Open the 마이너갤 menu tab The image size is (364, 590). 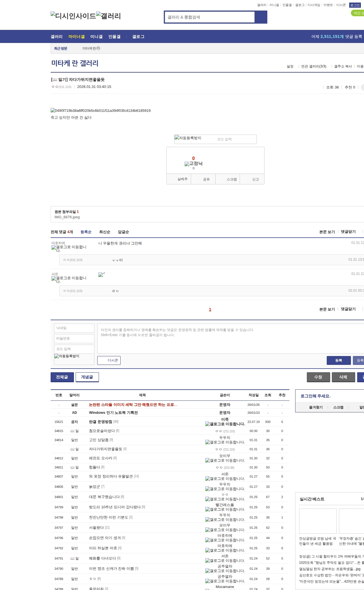pyautogui.click(x=76, y=37)
